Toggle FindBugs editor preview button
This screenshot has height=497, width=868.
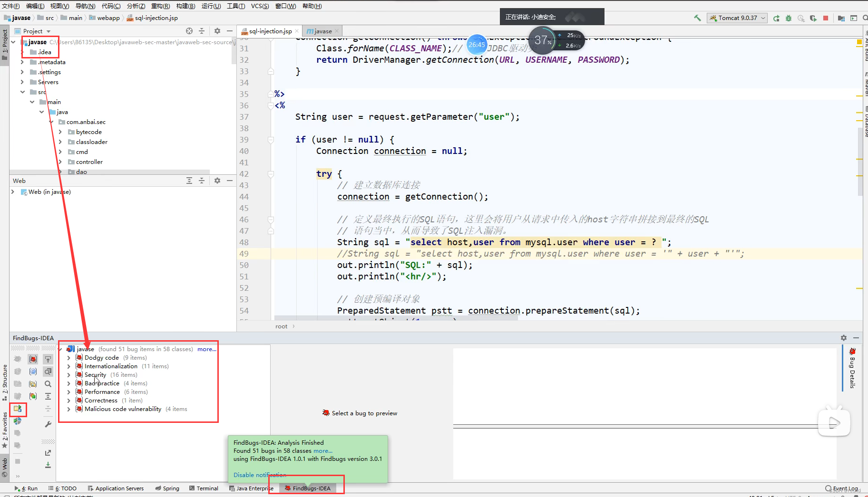click(48, 372)
